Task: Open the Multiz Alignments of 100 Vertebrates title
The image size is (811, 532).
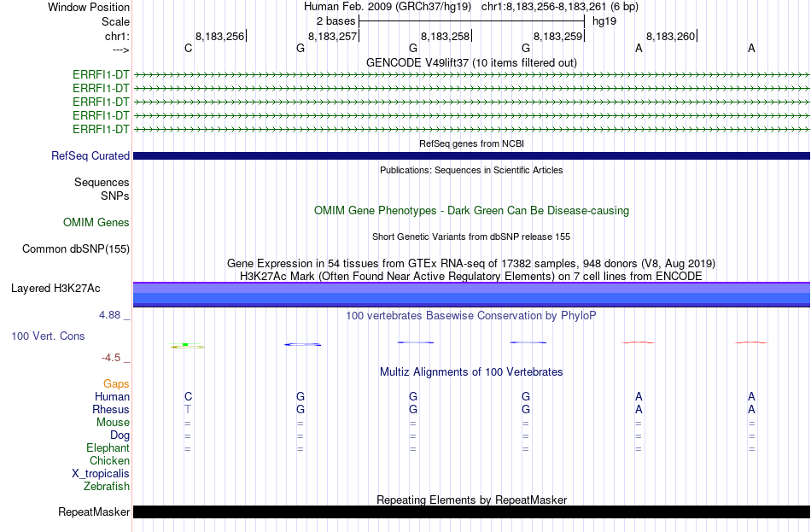Action: pyautogui.click(x=471, y=371)
